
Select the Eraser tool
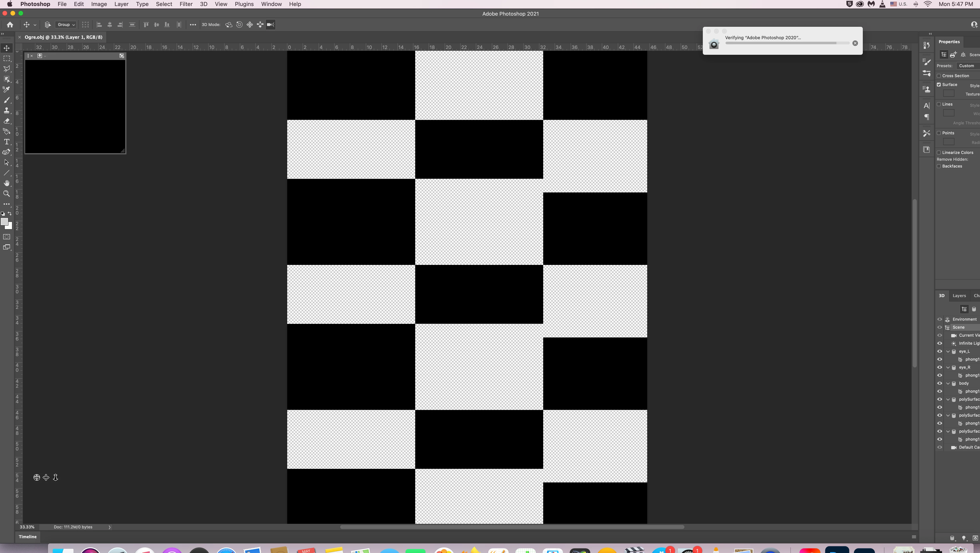tap(7, 121)
